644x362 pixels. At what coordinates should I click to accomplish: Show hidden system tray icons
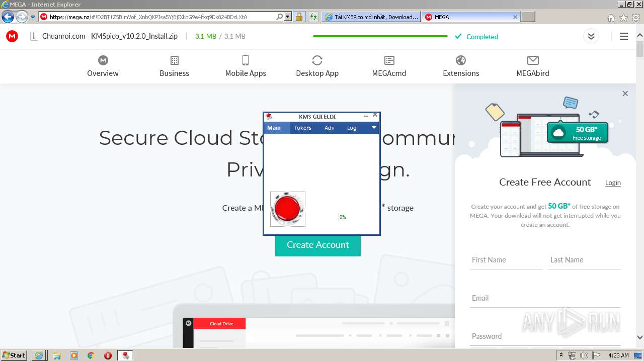click(x=561, y=355)
